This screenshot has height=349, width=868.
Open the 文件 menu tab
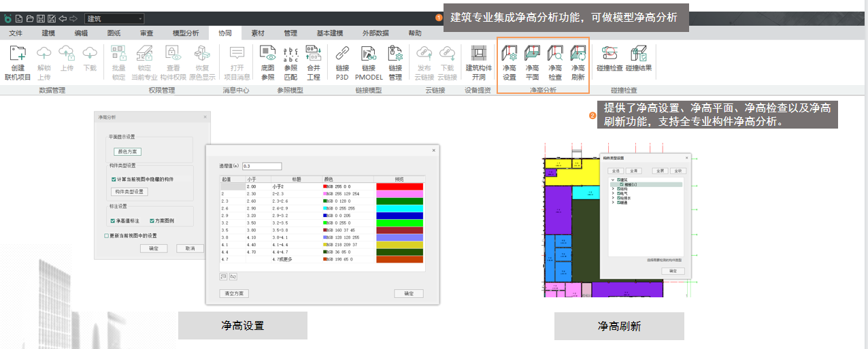coord(16,33)
